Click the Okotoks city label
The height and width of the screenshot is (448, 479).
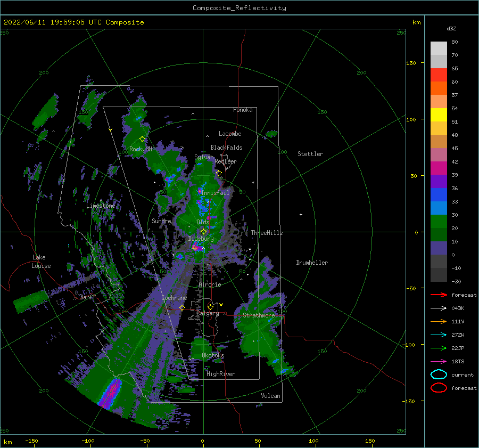tap(213, 355)
